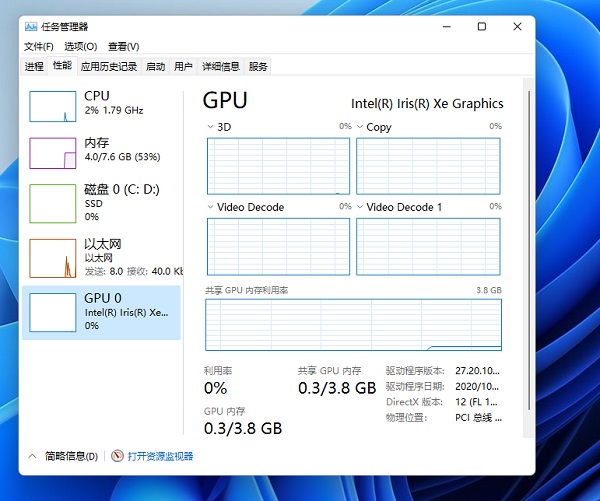Collapse details with the 简略信息 chevron
This screenshot has width=600, height=501.
[33, 456]
